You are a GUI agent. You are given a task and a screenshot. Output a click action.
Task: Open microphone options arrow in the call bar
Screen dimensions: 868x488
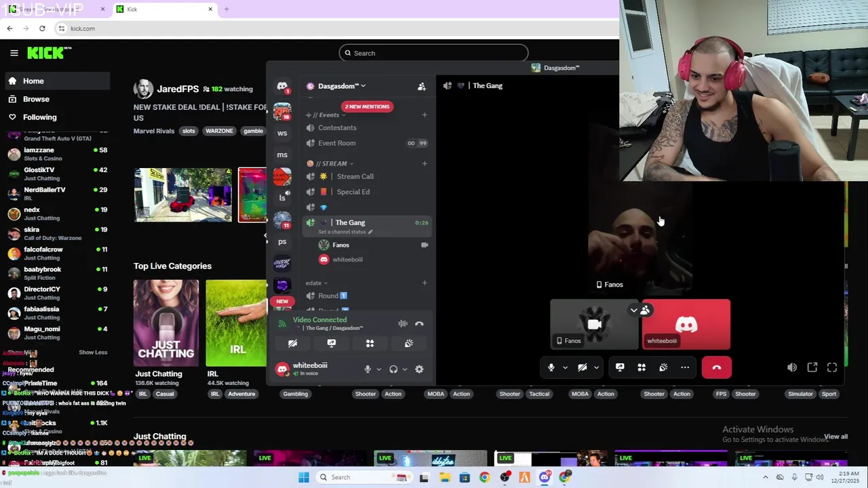(565, 367)
